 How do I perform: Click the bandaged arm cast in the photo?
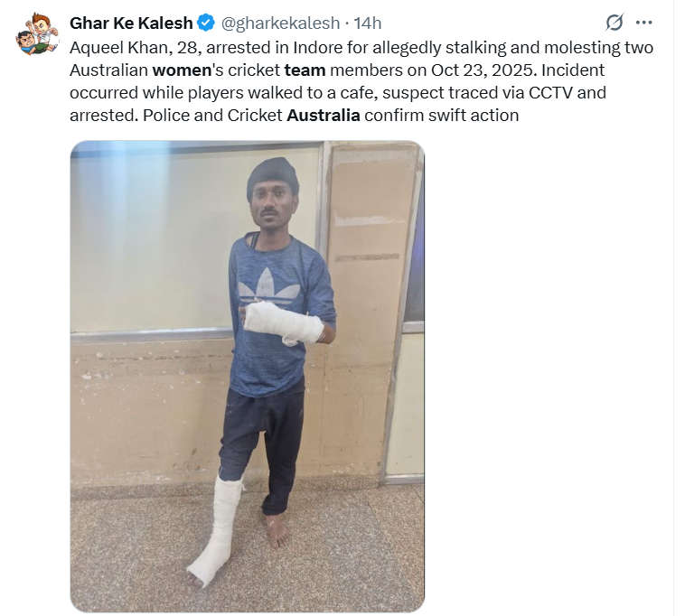point(283,323)
